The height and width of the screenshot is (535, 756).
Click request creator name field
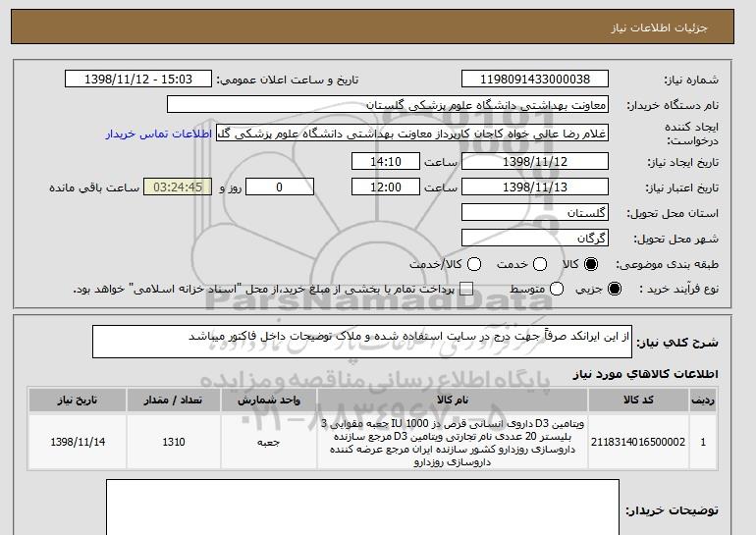click(x=412, y=134)
